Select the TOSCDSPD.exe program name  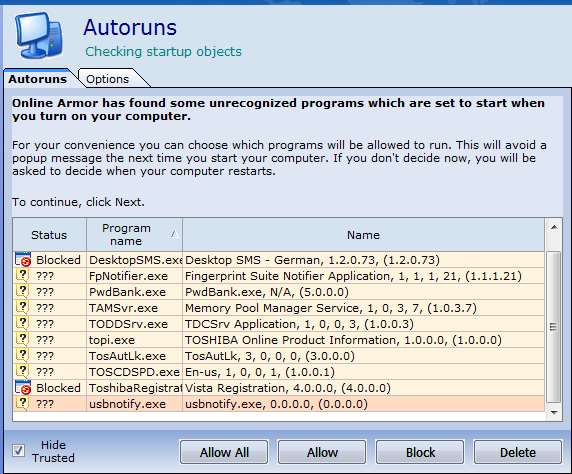(135, 372)
